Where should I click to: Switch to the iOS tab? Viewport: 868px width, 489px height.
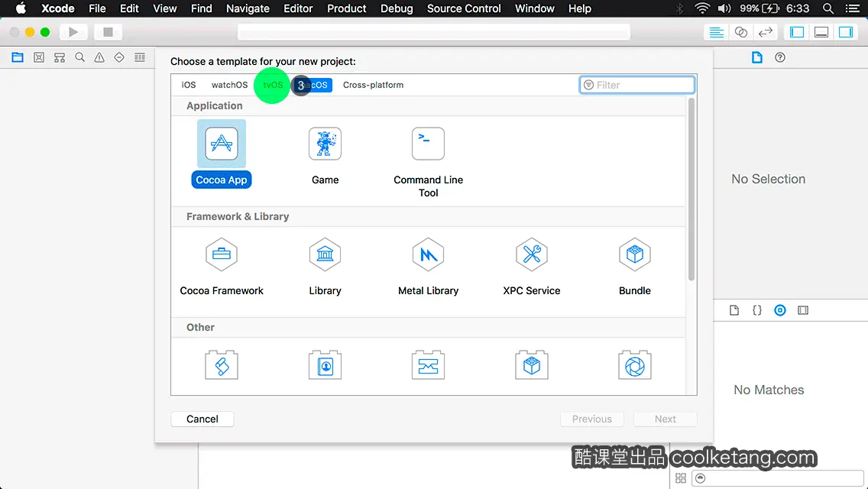(x=188, y=85)
